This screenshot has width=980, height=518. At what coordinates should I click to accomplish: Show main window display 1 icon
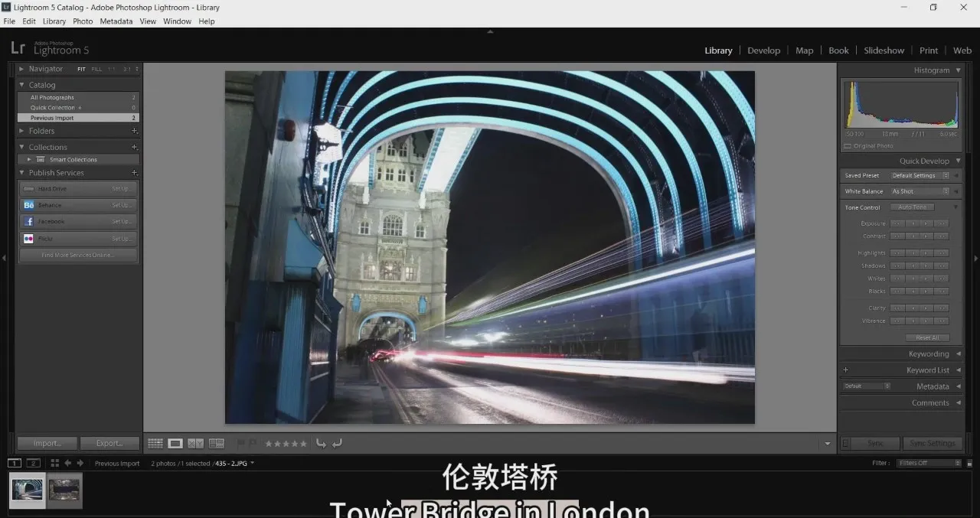pos(14,463)
